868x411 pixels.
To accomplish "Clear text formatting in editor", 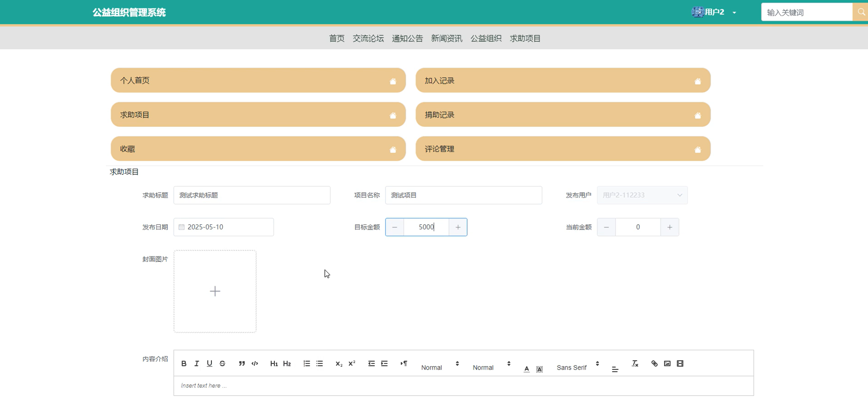I will click(635, 363).
